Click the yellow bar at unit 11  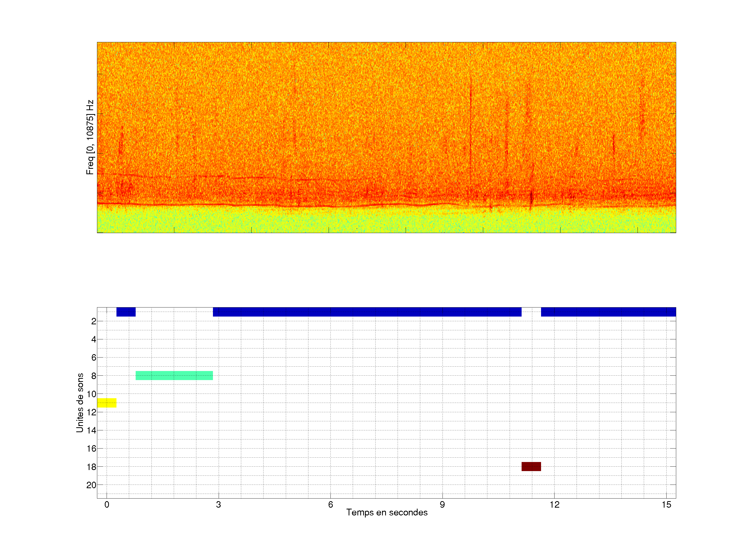pyautogui.click(x=107, y=403)
